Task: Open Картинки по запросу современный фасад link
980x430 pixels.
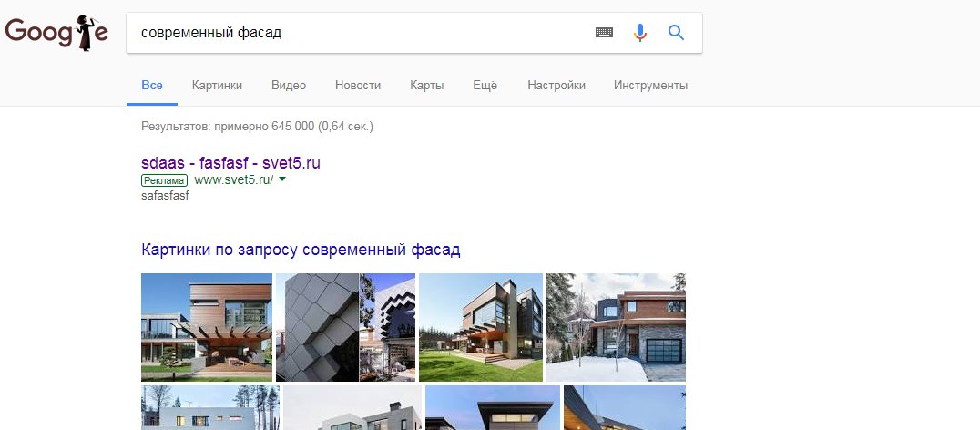Action: click(301, 251)
